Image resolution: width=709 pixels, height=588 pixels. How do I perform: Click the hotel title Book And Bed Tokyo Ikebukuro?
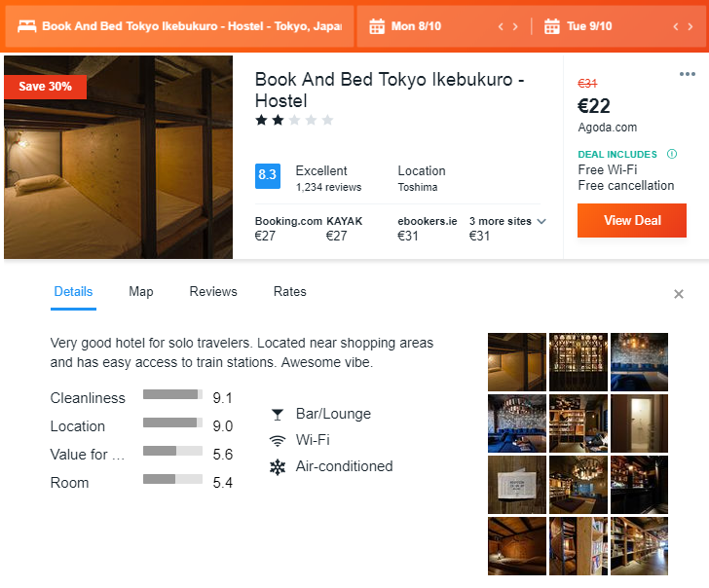tap(390, 90)
